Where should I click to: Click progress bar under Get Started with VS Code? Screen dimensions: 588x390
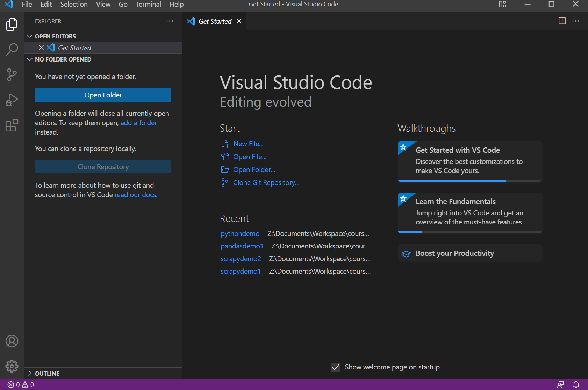[470, 181]
